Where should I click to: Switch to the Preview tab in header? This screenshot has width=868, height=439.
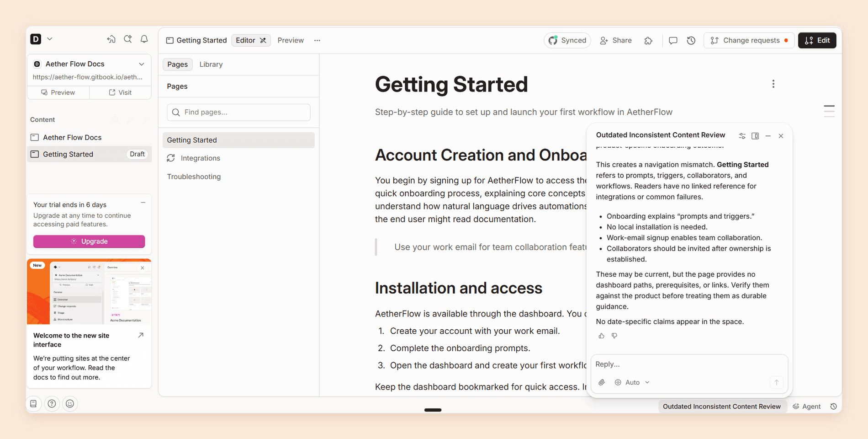coord(291,40)
